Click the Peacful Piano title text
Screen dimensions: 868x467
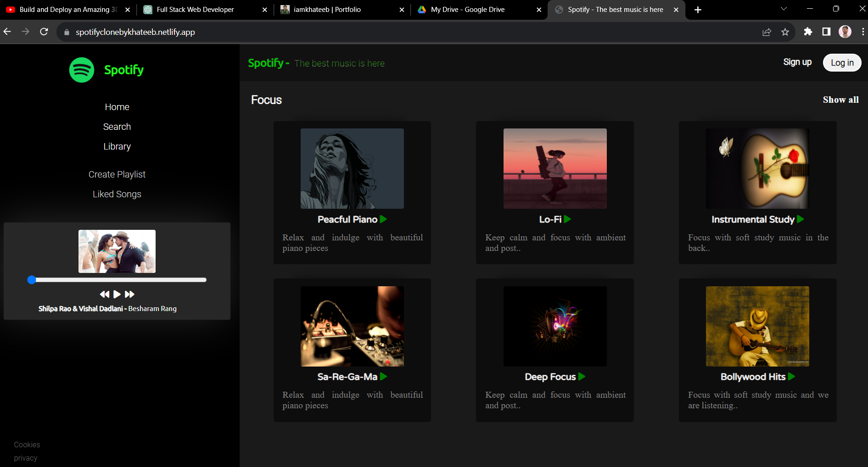tap(347, 219)
